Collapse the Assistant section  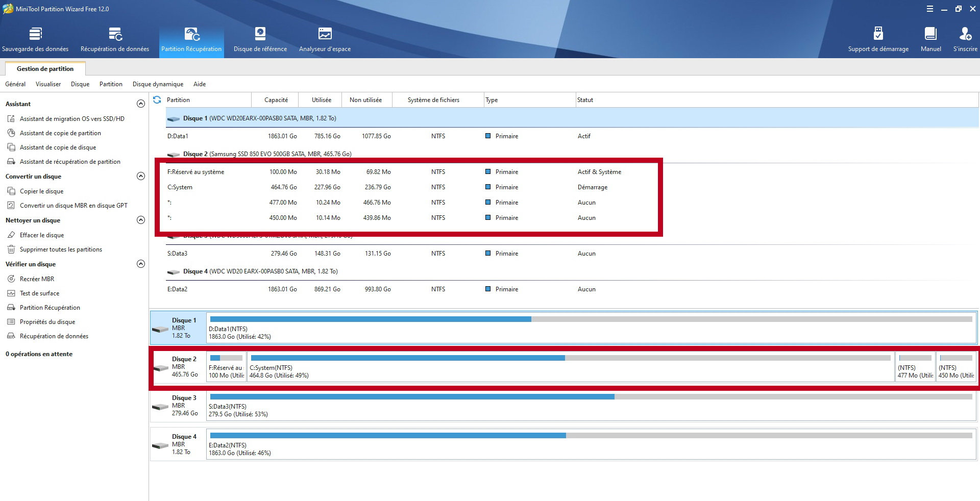click(x=141, y=104)
